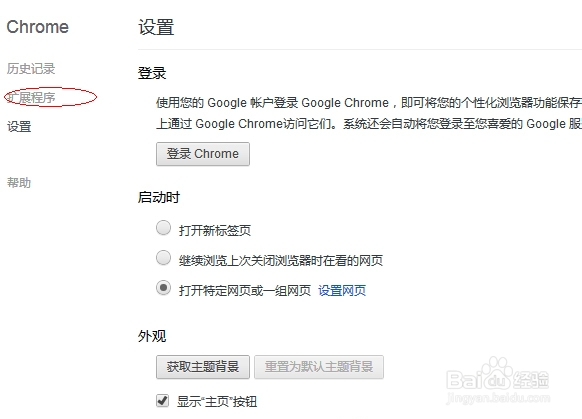The image size is (582, 419).
Task: Select the 打开特定网页或一组网页 radio button
Action: coord(163,288)
